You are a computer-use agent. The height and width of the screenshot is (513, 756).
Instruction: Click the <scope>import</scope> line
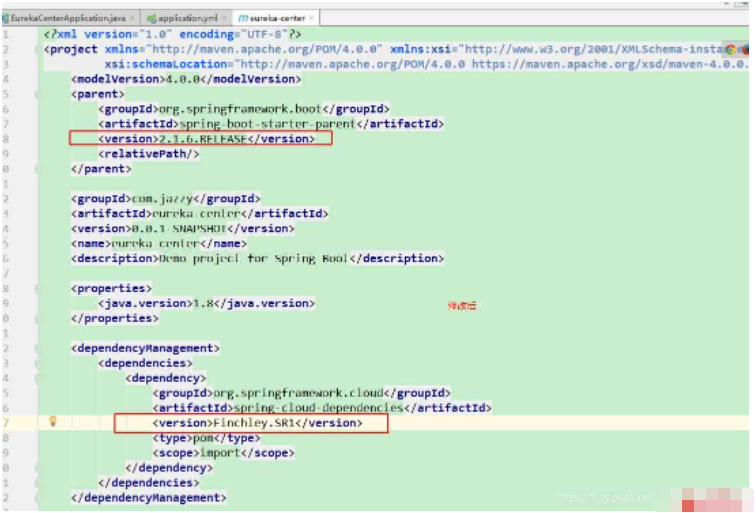[x=223, y=453]
